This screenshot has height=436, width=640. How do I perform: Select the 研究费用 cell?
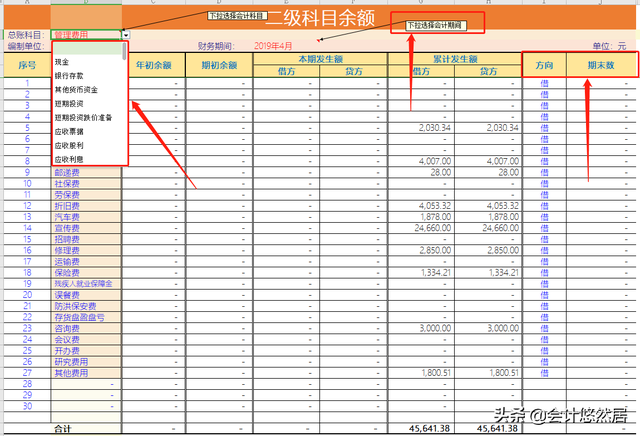pyautogui.click(x=86, y=362)
